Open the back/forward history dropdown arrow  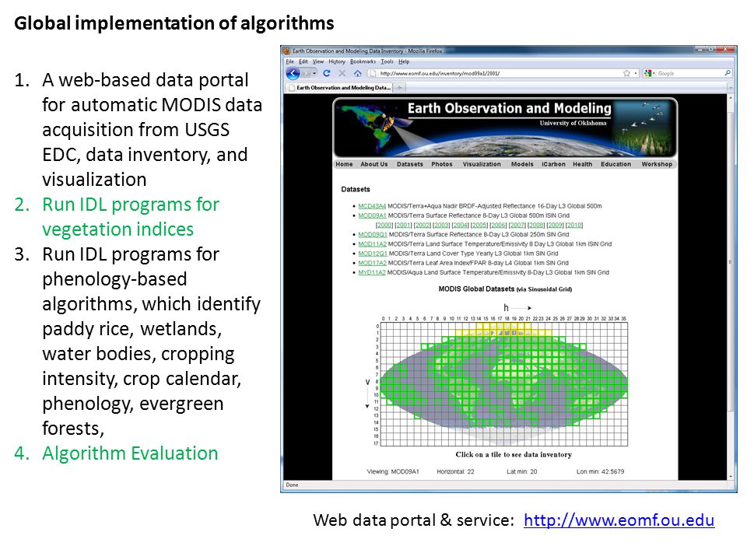tap(314, 73)
